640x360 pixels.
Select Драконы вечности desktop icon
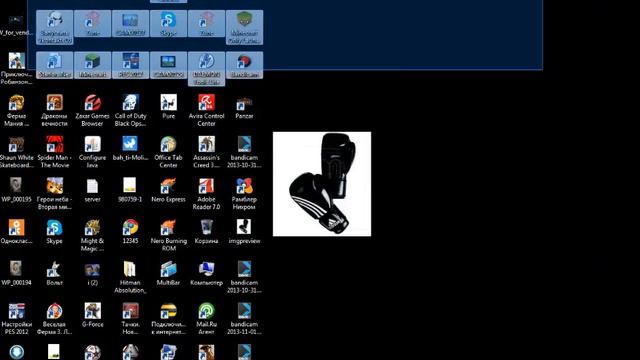tap(54, 111)
